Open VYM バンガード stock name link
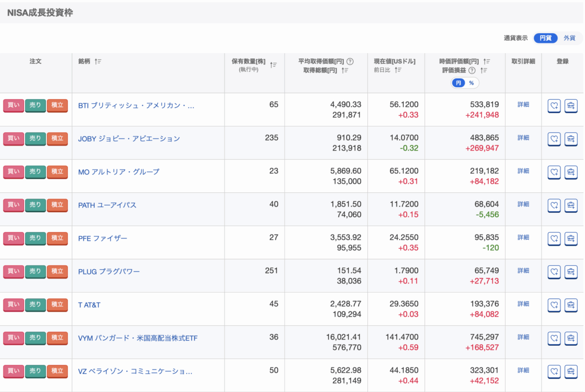Image resolution: width=585 pixels, height=392 pixels. pos(138,338)
